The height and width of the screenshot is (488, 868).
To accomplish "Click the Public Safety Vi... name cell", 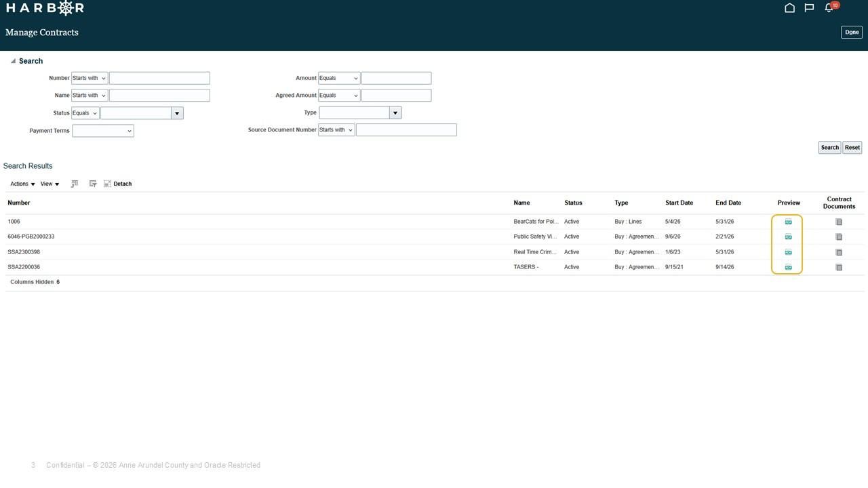I will 535,237.
